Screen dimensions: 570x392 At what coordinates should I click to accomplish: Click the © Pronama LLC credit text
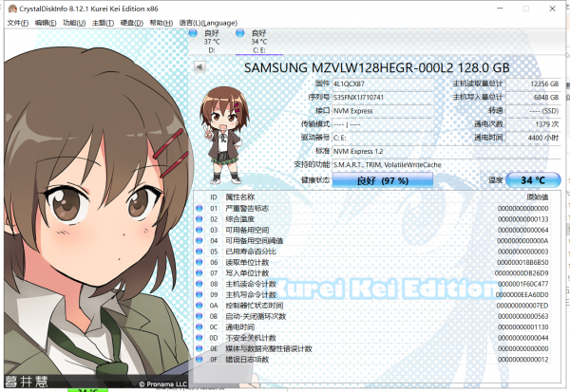(162, 384)
